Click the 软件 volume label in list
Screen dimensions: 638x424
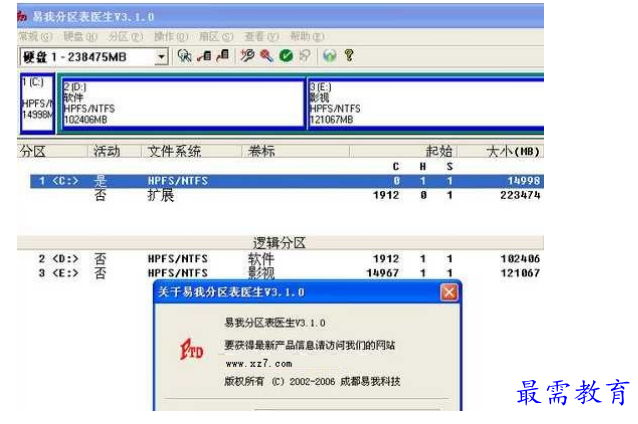coord(261,259)
